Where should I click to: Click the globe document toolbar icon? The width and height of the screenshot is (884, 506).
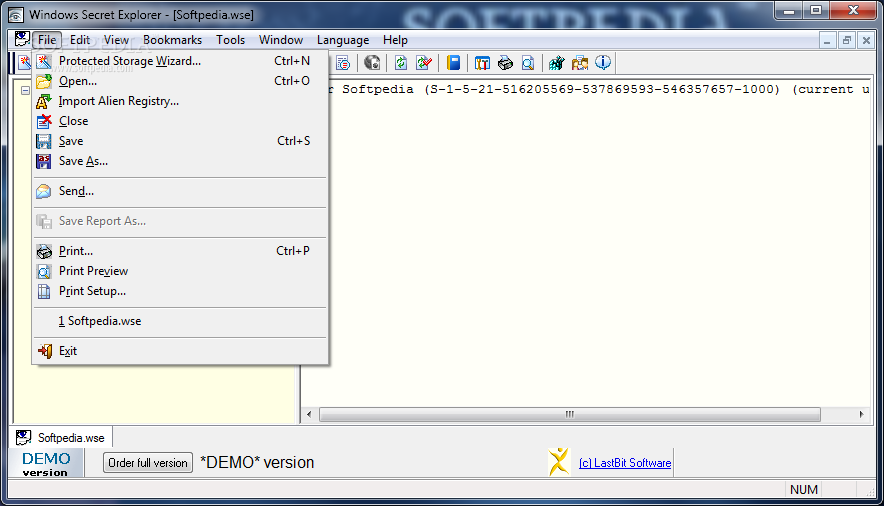372,63
